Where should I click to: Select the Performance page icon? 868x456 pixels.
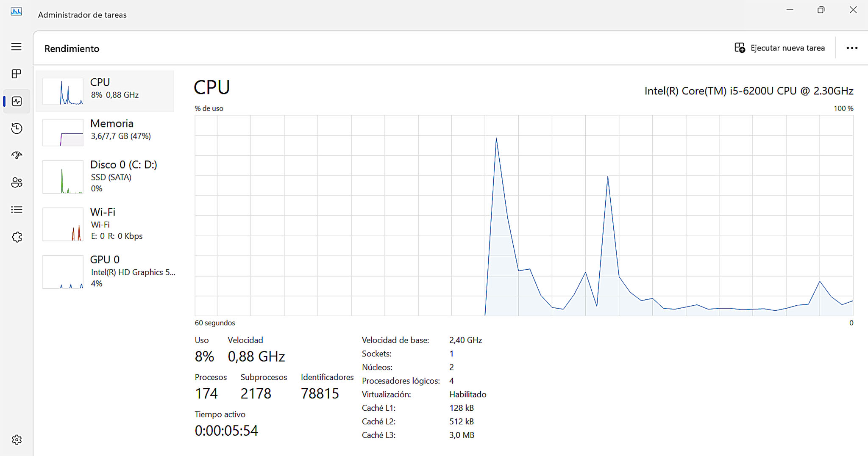(17, 102)
